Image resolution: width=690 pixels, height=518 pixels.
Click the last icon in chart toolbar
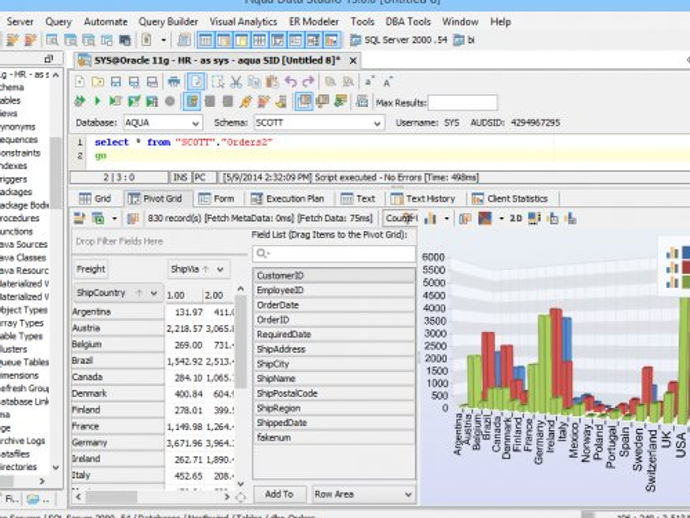click(x=571, y=218)
